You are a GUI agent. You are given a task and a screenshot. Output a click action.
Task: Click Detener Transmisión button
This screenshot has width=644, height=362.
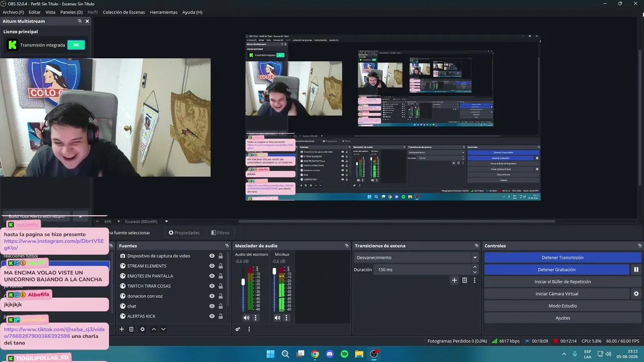point(562,257)
